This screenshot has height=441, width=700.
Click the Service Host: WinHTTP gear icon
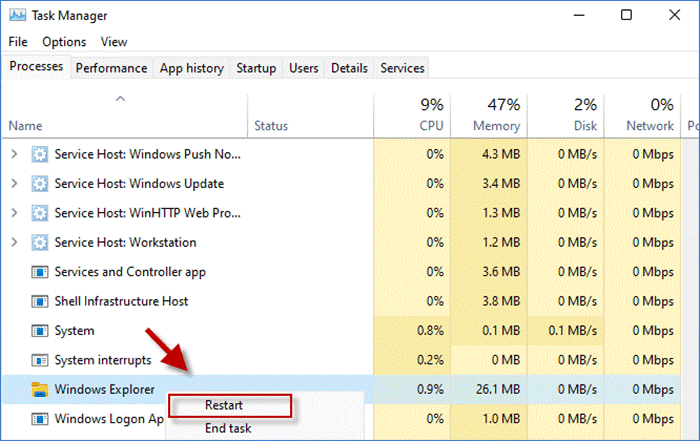[x=40, y=213]
